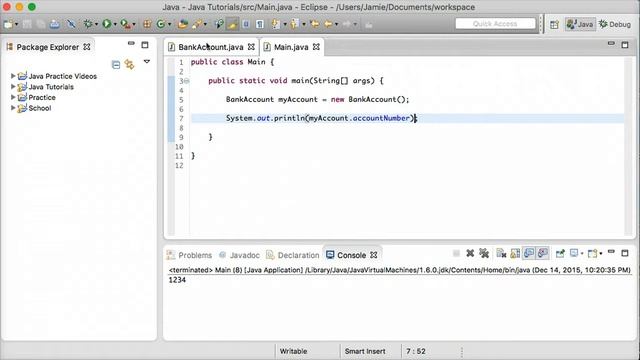The height and width of the screenshot is (360, 640).
Task: Switch to the Problems tab
Action: pyautogui.click(x=189, y=255)
